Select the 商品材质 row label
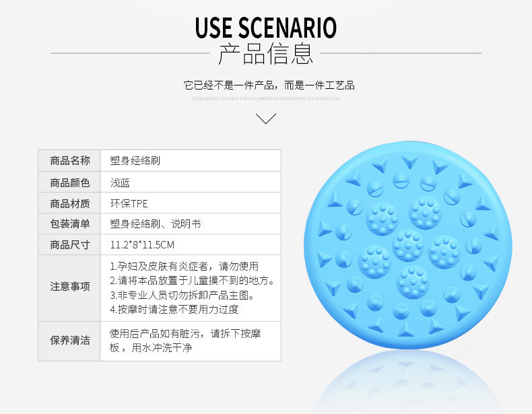 69,203
